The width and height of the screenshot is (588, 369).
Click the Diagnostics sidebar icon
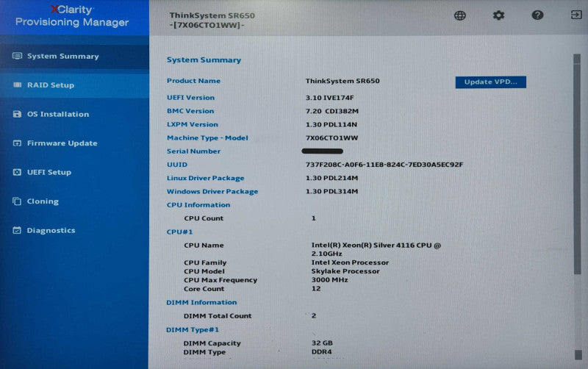17,230
